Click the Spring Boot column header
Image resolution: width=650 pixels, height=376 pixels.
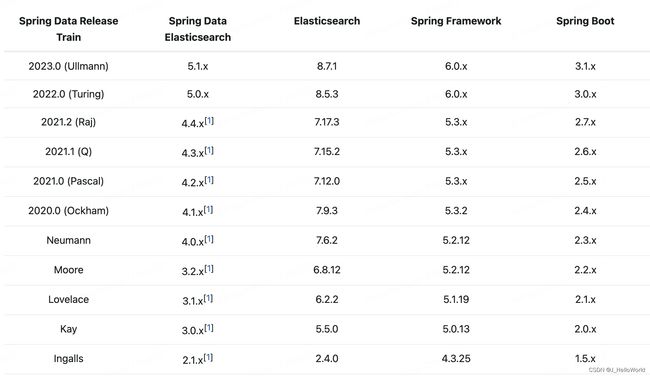coord(585,21)
